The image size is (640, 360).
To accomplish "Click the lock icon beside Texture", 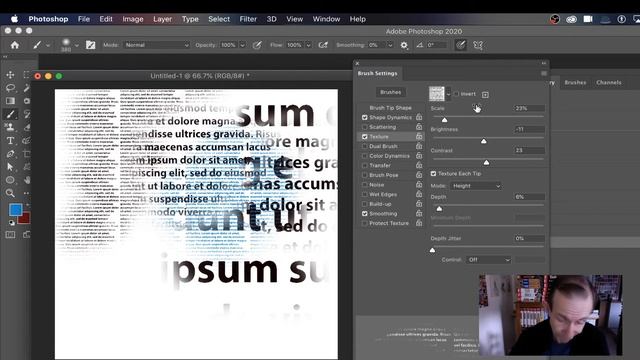I will click(x=419, y=136).
